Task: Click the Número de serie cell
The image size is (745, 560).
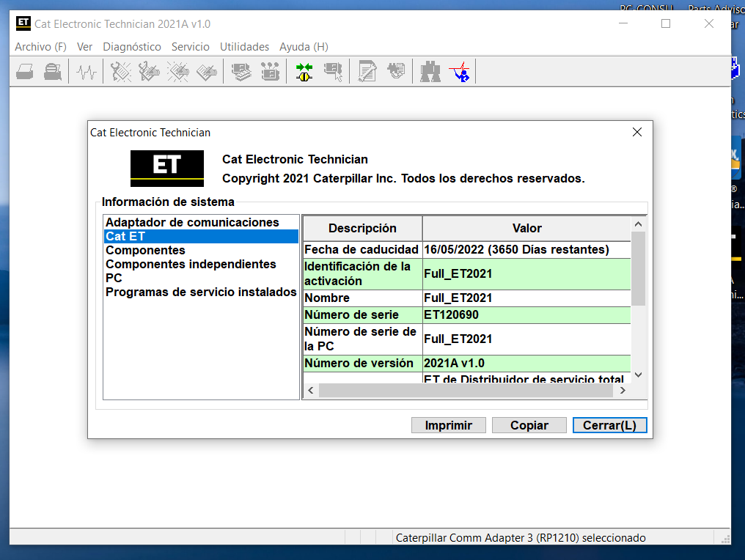Action: 362,314
